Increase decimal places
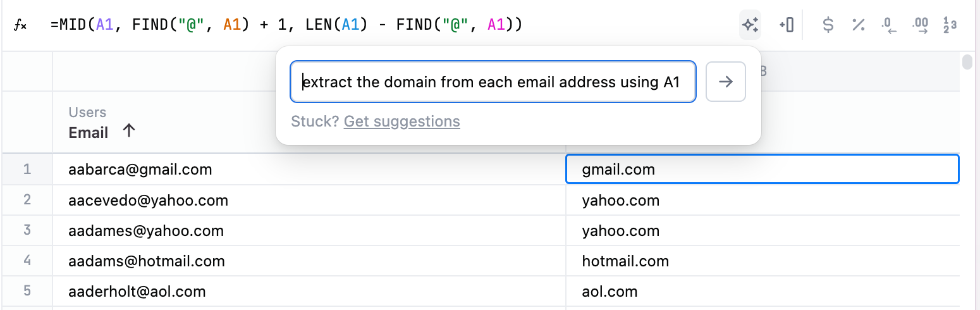The width and height of the screenshot is (980, 310). tap(920, 25)
